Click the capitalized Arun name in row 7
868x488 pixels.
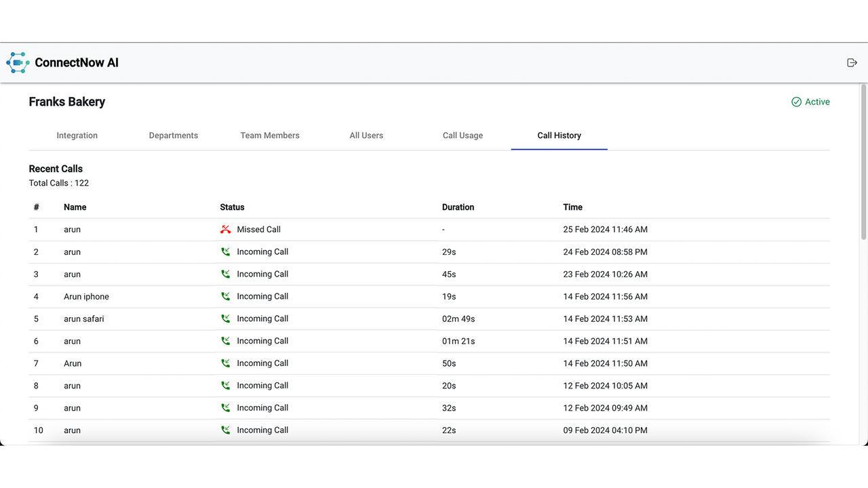pyautogui.click(x=73, y=364)
